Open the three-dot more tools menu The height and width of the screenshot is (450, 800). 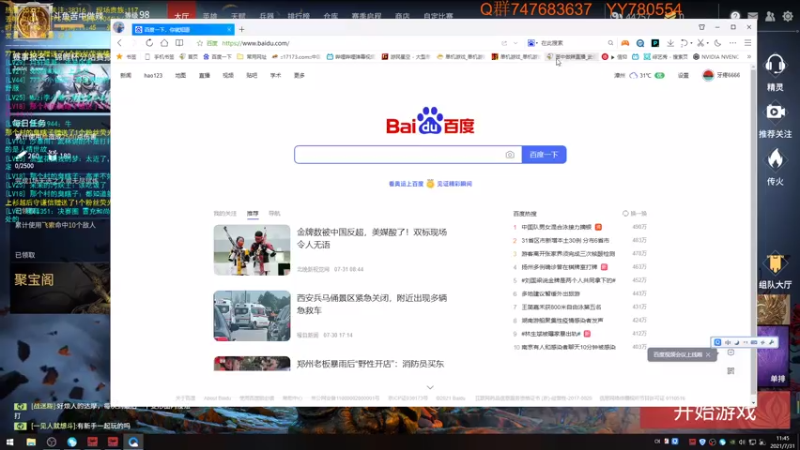coord(733,43)
